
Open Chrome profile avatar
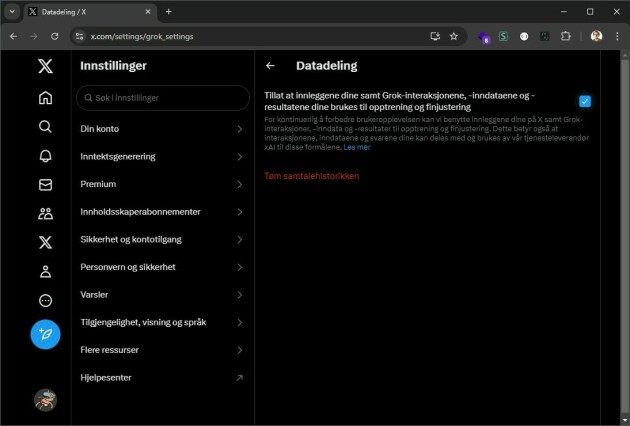pyautogui.click(x=596, y=37)
